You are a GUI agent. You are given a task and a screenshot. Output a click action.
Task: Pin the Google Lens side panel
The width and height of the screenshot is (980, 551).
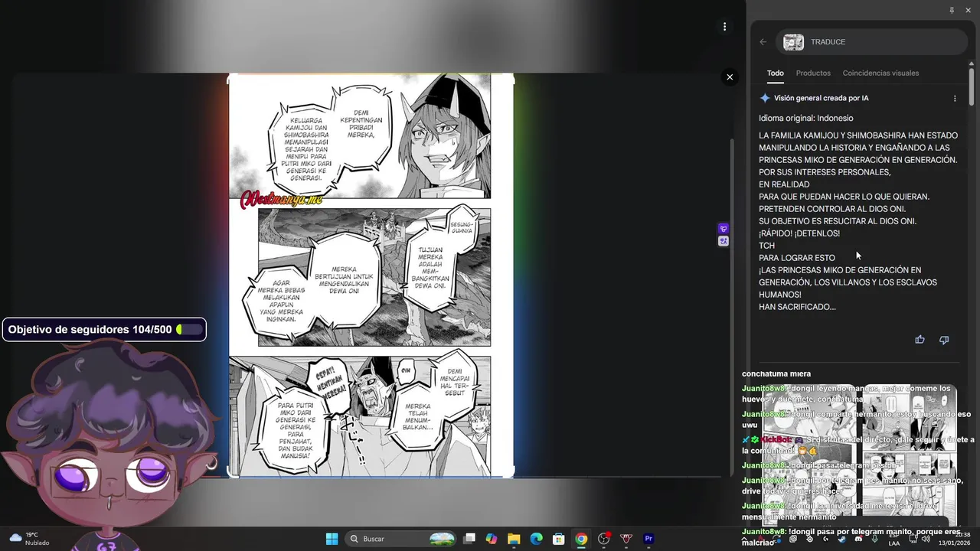coord(952,10)
